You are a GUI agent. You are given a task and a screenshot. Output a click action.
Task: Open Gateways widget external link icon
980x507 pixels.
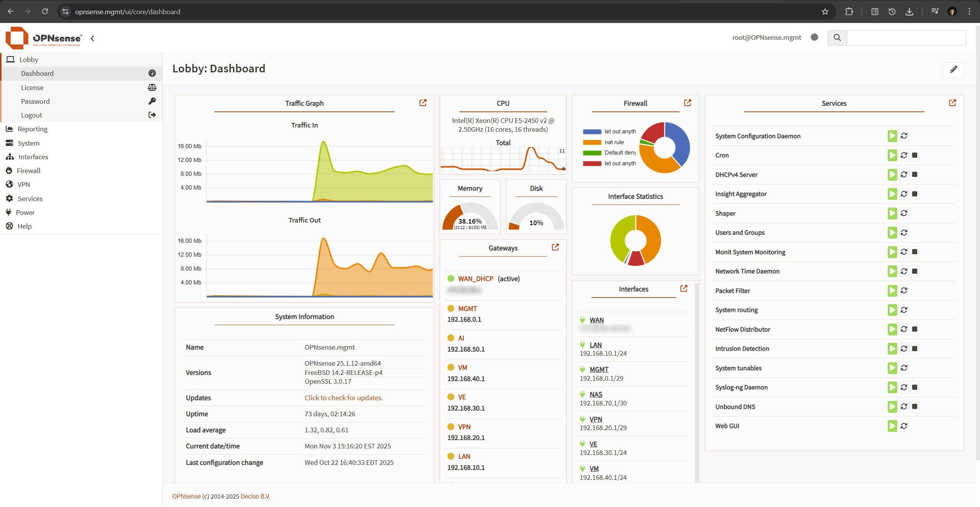[555, 247]
